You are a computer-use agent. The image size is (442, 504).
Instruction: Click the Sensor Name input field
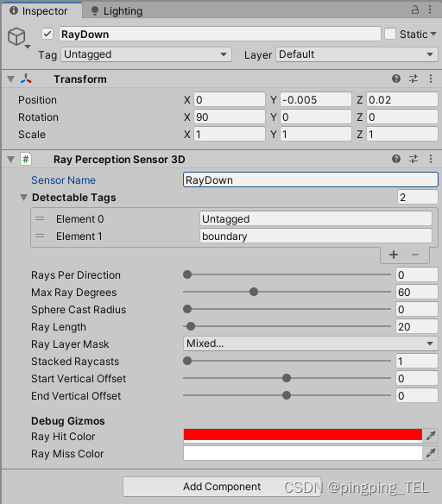pyautogui.click(x=311, y=180)
